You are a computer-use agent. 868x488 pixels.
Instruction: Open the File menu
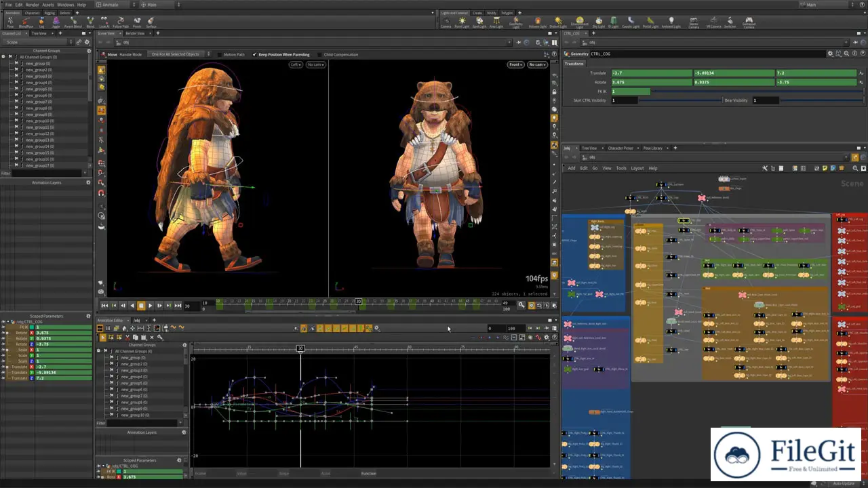[8, 4]
